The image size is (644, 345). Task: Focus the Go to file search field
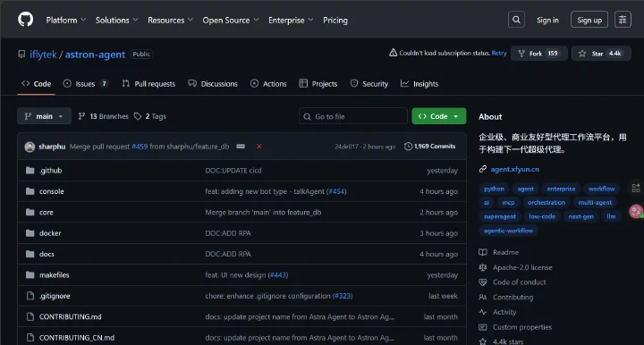(x=353, y=116)
